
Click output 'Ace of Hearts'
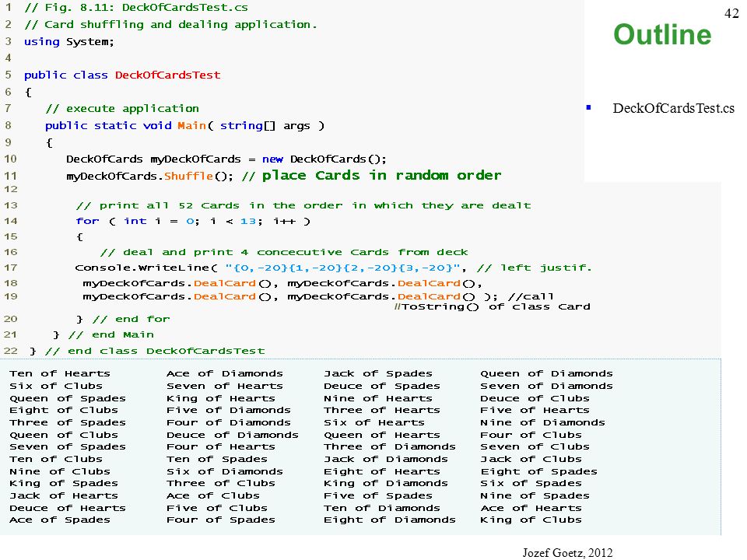tap(531, 509)
